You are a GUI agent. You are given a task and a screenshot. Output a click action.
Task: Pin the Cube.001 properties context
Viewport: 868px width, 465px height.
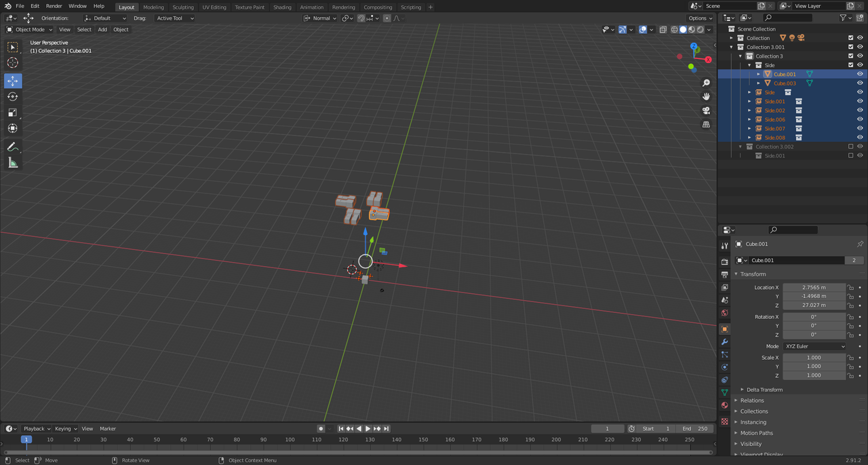pyautogui.click(x=860, y=244)
